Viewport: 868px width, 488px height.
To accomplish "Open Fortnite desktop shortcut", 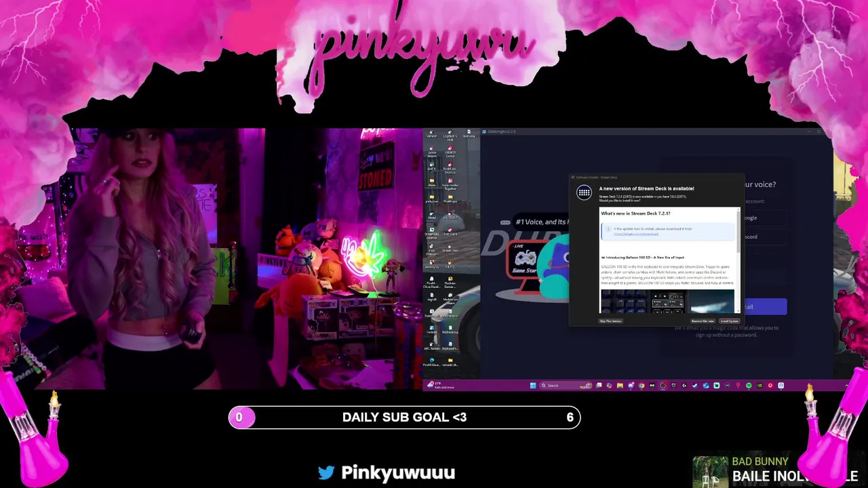I will point(431,330).
